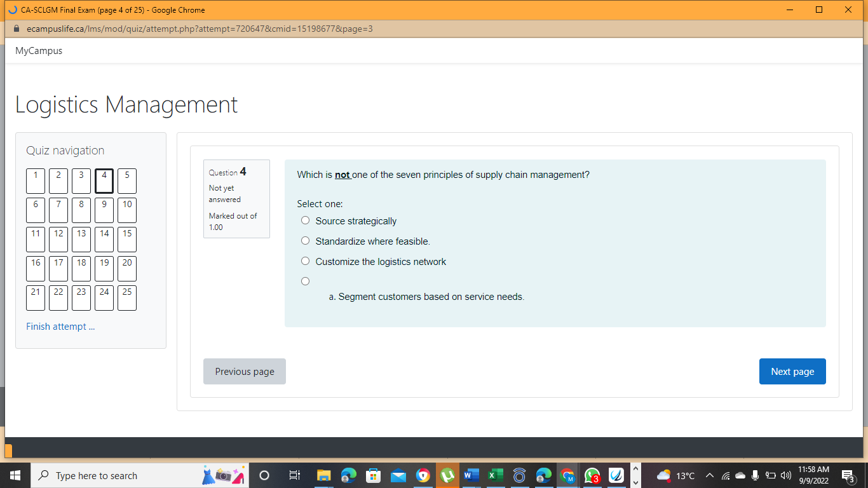
Task: Open File Explorer from the taskbar
Action: click(324, 475)
